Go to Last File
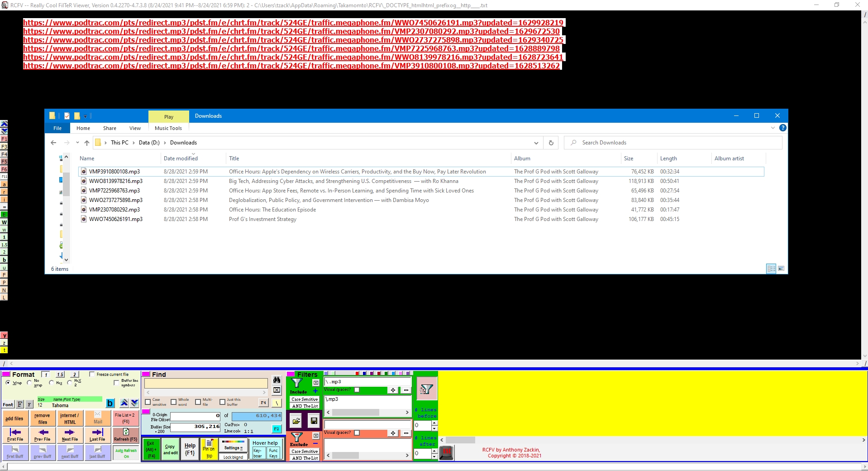The height and width of the screenshot is (471, 868). click(97, 435)
